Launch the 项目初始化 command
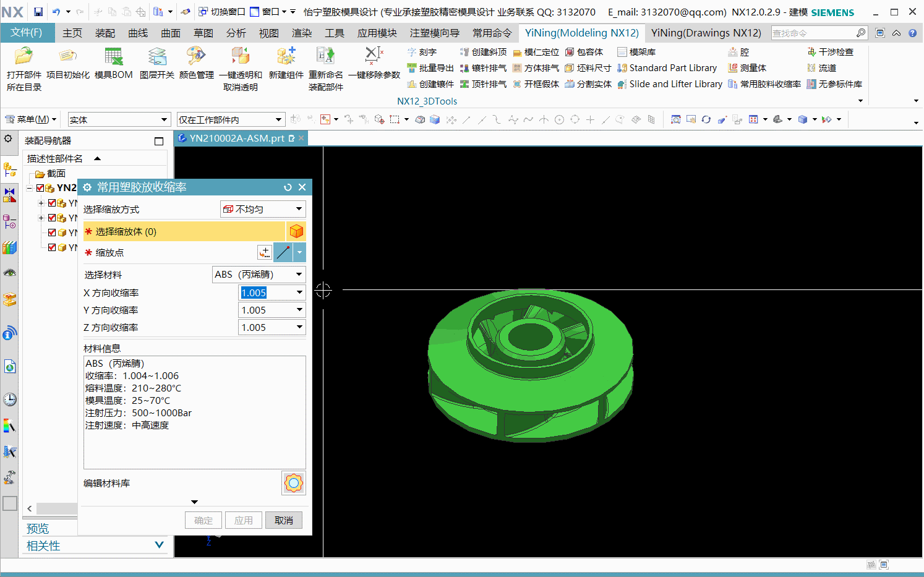 pos(68,64)
